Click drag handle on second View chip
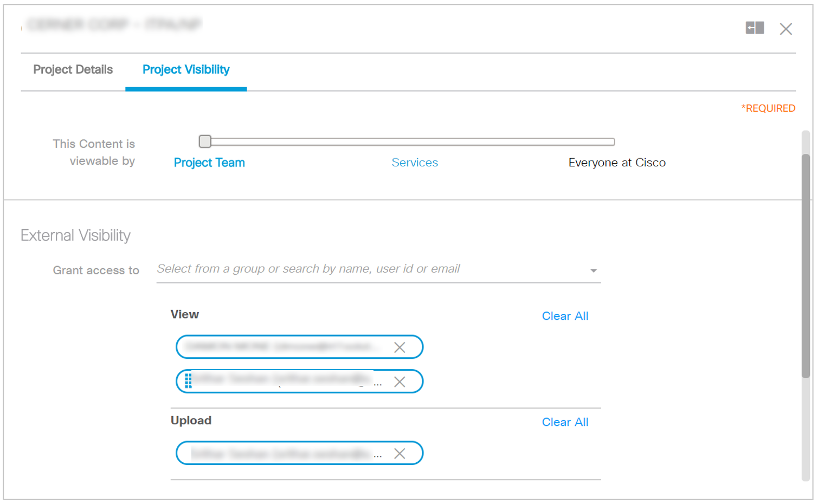The image size is (818, 504). click(x=188, y=381)
